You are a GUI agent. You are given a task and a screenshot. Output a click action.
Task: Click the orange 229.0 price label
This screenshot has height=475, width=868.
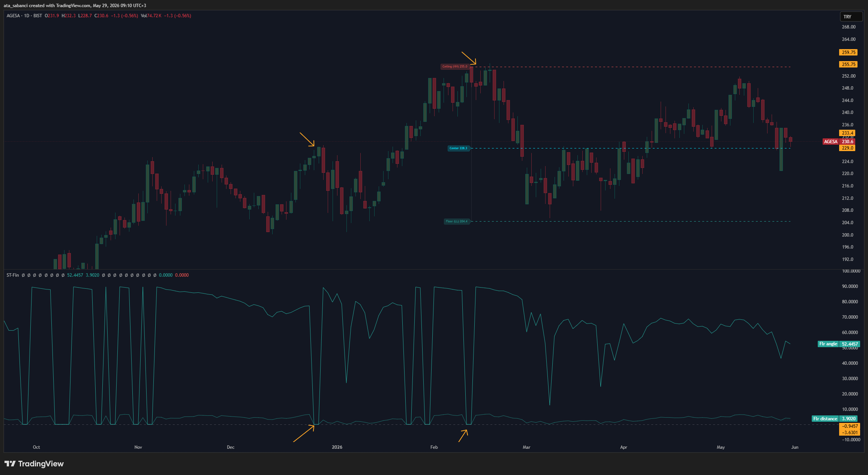click(847, 148)
